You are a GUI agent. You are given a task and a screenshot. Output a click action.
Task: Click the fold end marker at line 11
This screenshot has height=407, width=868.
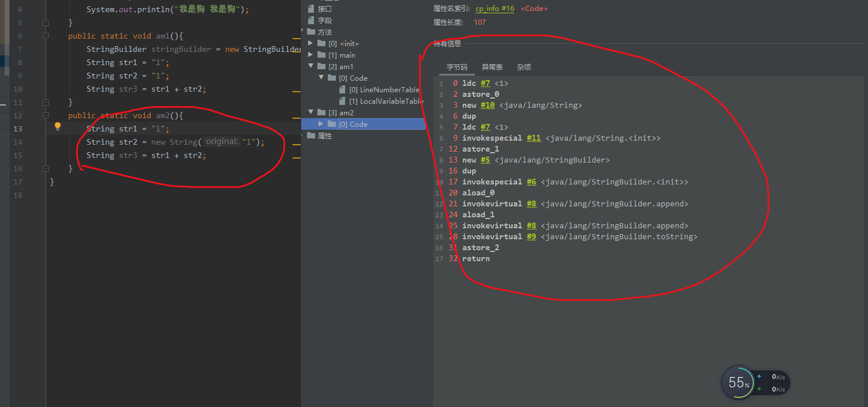point(46,102)
